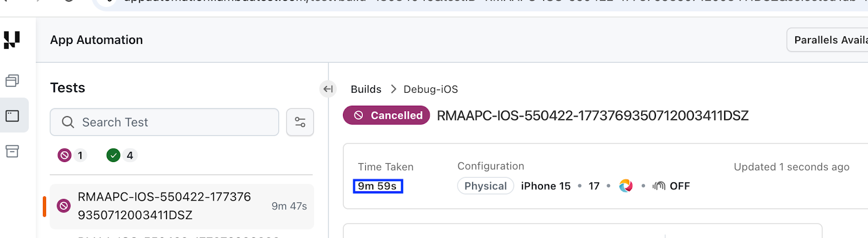Open the Debug-iOS breadcrumb

[431, 89]
